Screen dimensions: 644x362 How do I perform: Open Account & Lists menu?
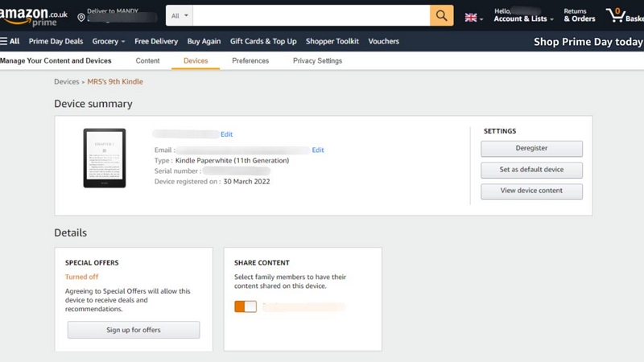click(x=523, y=15)
